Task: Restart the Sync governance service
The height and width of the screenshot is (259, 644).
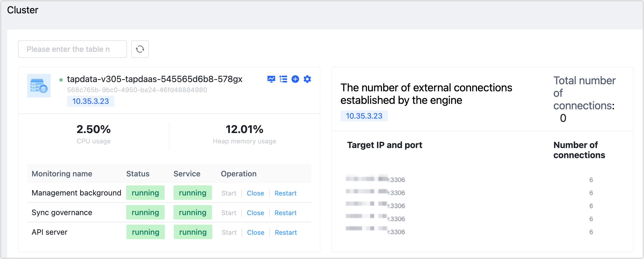Action: [x=285, y=213]
